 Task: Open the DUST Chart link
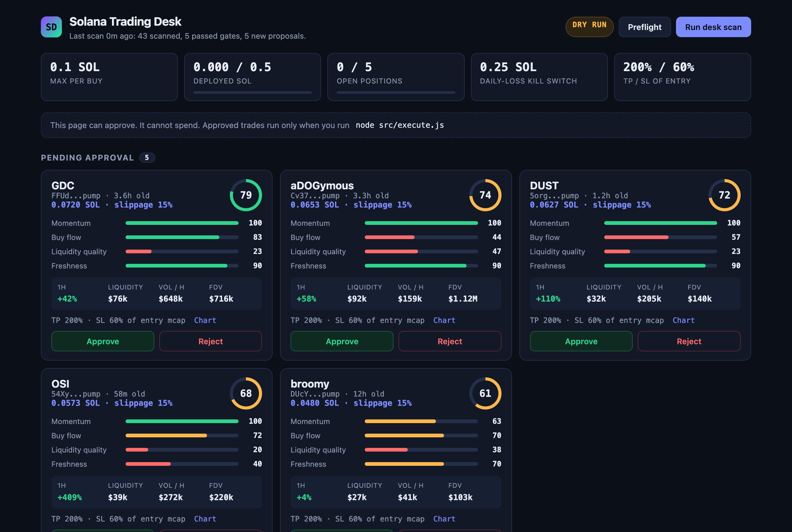pyautogui.click(x=683, y=320)
